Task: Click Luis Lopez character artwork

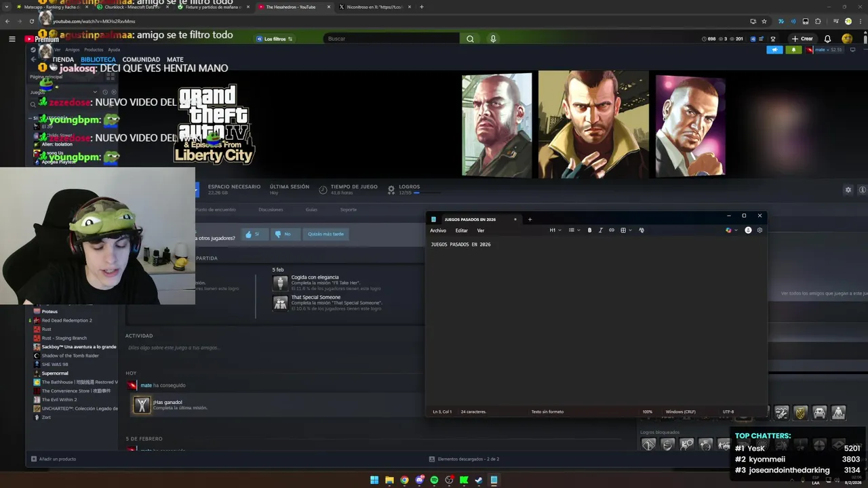Action: 690,125
